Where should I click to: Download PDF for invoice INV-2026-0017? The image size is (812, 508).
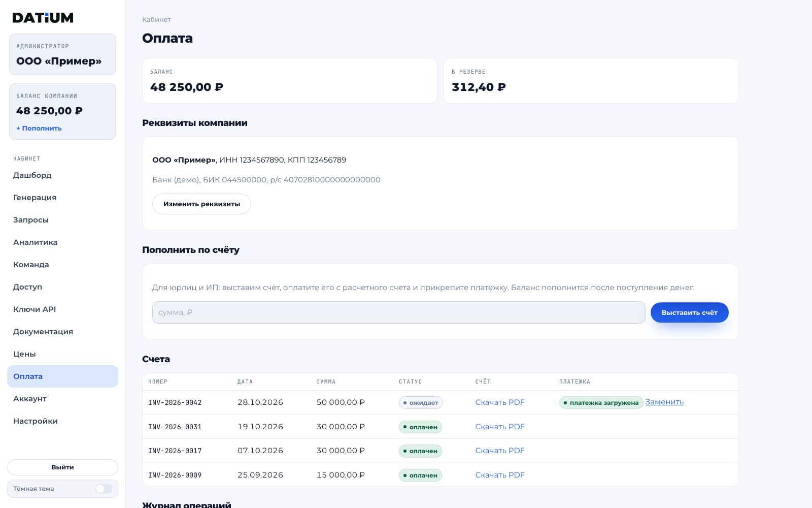click(500, 451)
